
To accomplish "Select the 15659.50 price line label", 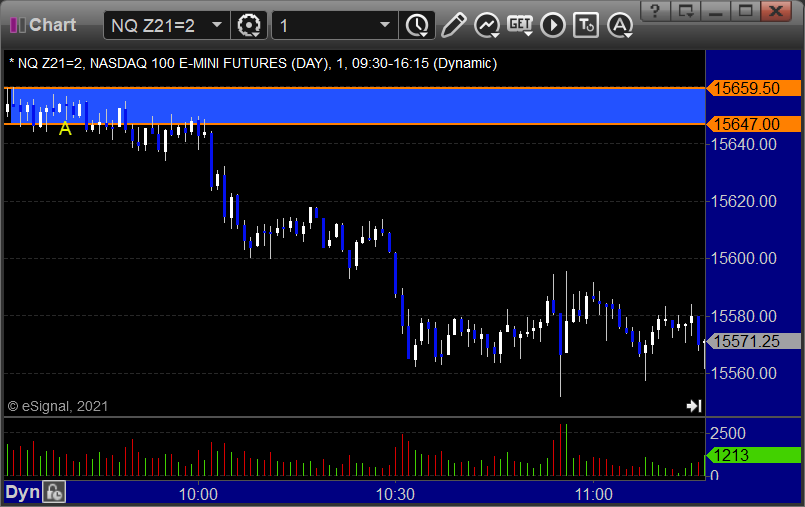I will pos(753,88).
